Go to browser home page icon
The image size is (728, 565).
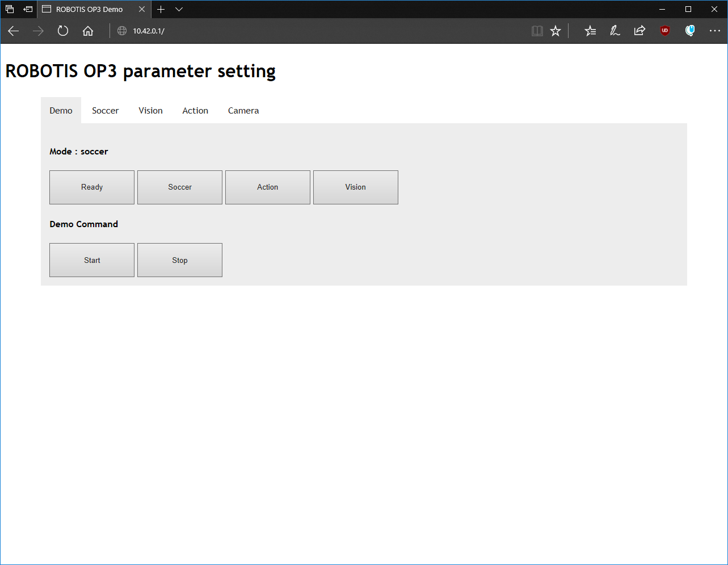click(88, 31)
